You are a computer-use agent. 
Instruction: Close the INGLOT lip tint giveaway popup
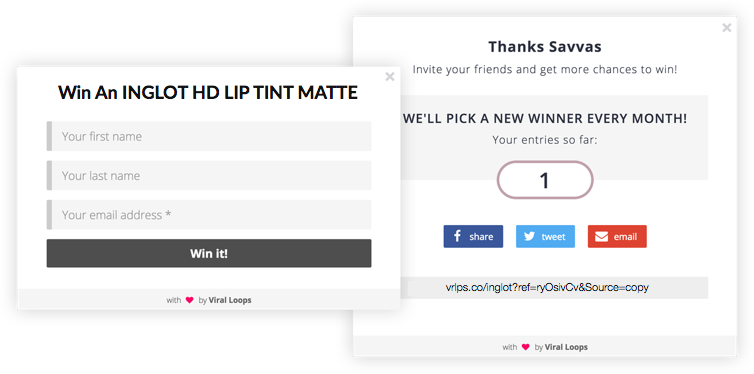[x=390, y=76]
